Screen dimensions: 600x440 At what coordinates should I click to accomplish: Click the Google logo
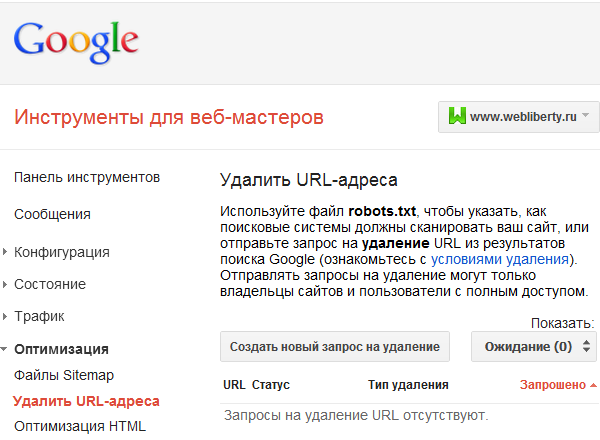tap(76, 42)
